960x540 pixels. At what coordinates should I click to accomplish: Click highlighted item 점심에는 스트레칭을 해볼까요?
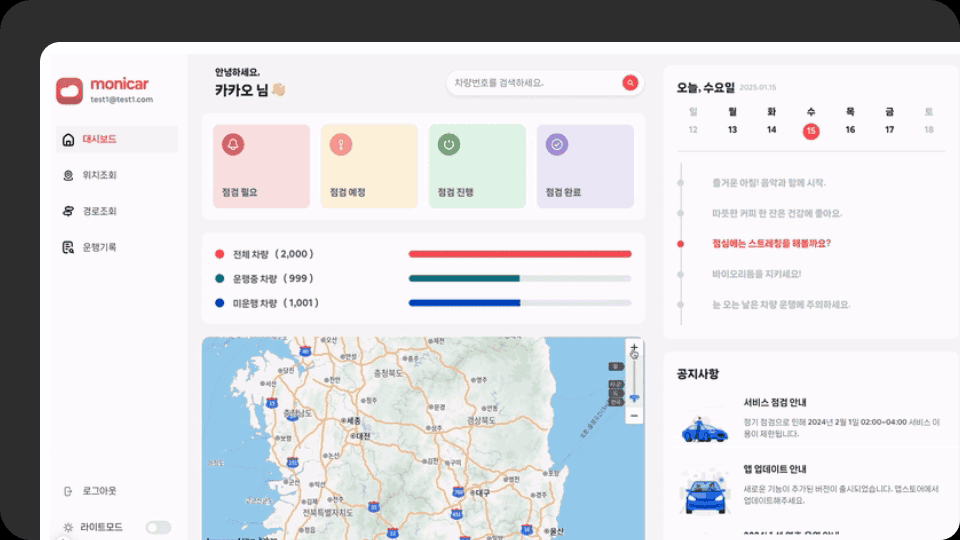(771, 244)
